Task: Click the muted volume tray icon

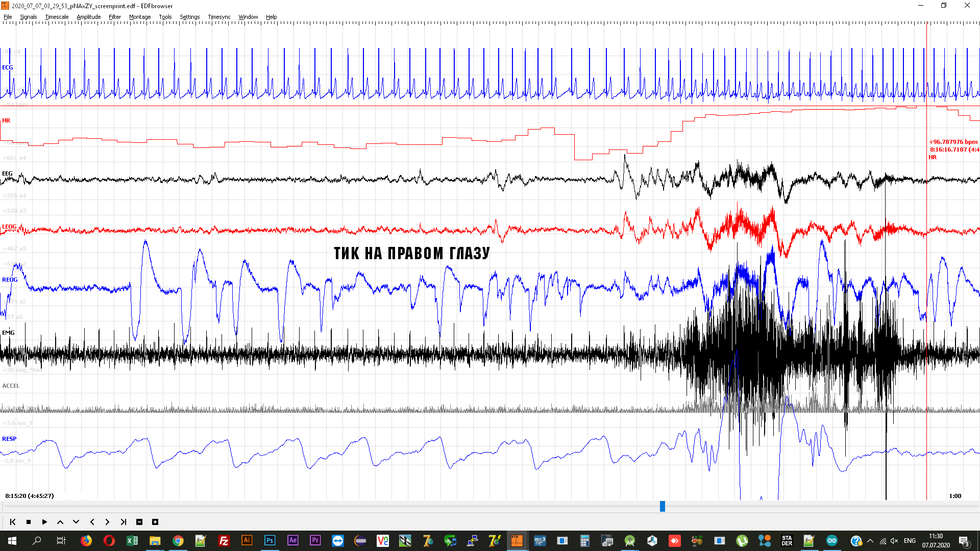Action: tap(894, 541)
